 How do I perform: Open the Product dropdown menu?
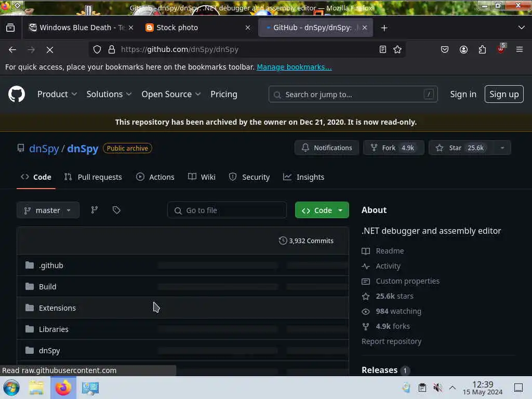coord(57,95)
